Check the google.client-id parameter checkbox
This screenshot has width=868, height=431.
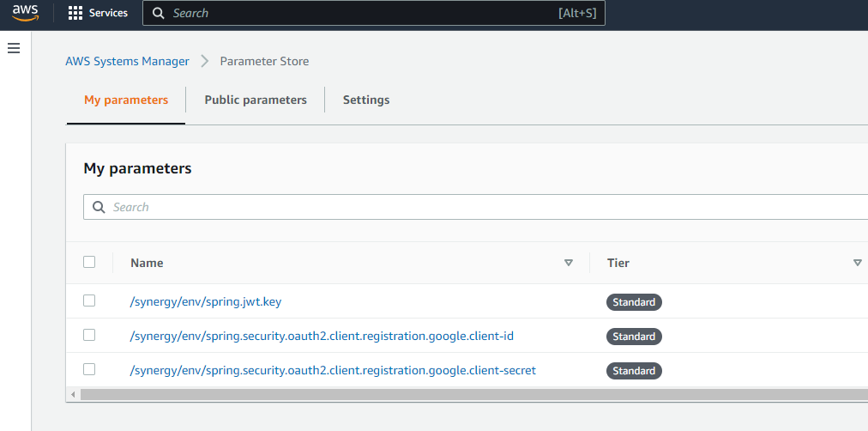pos(89,335)
